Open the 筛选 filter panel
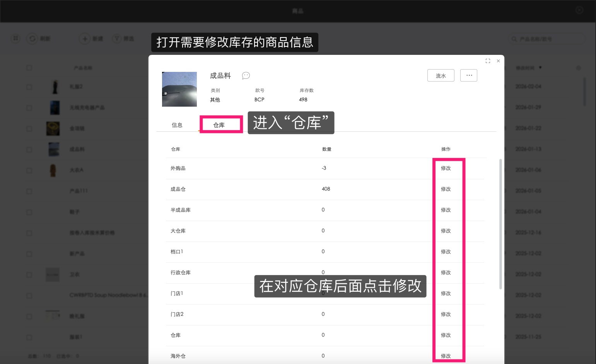596x364 pixels. pos(123,39)
